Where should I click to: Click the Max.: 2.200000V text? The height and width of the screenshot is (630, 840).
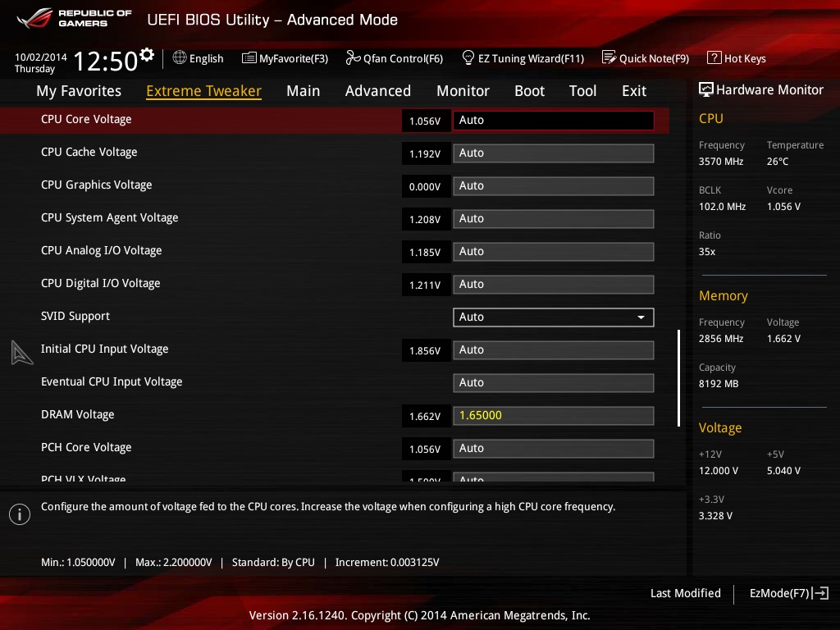click(174, 562)
